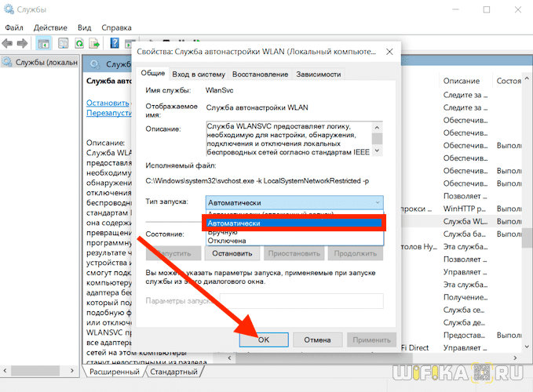
Task: Select the Служба ба... row
Action: 465,234
